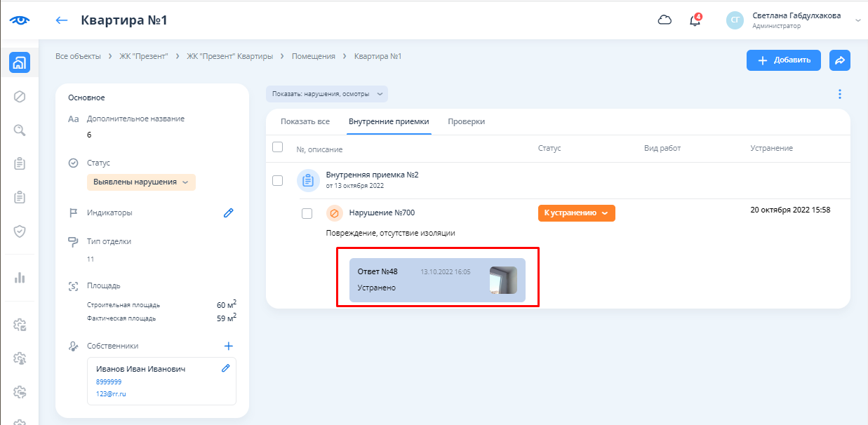The width and height of the screenshot is (868, 425).
Task: Add an owner with the plus icon
Action: (x=228, y=346)
